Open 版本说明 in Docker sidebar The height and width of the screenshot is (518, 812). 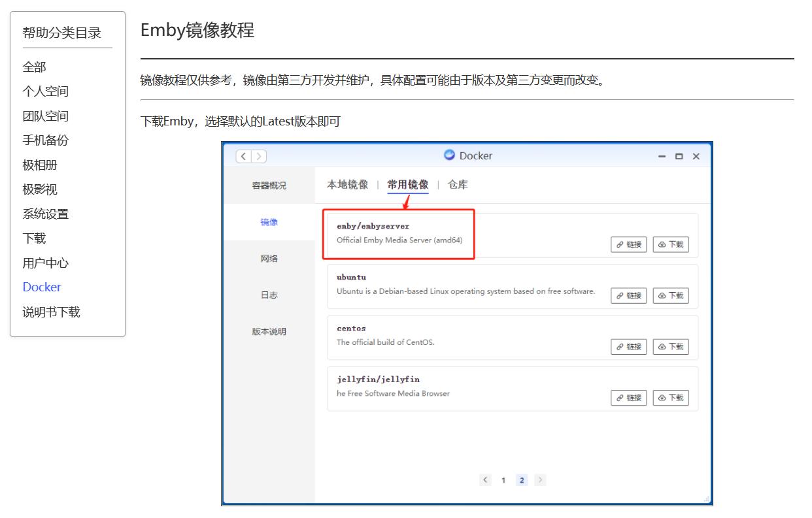269,331
